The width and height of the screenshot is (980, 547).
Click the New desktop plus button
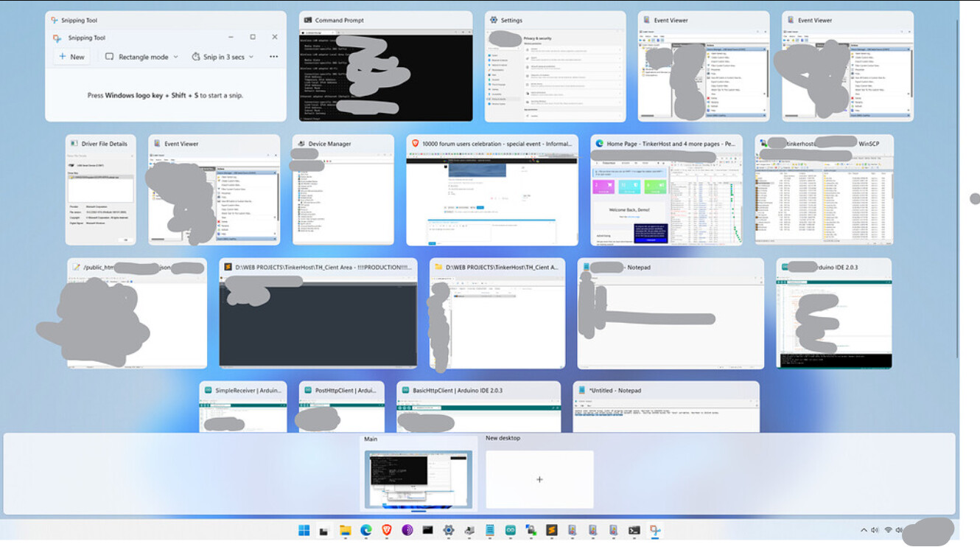pos(539,479)
